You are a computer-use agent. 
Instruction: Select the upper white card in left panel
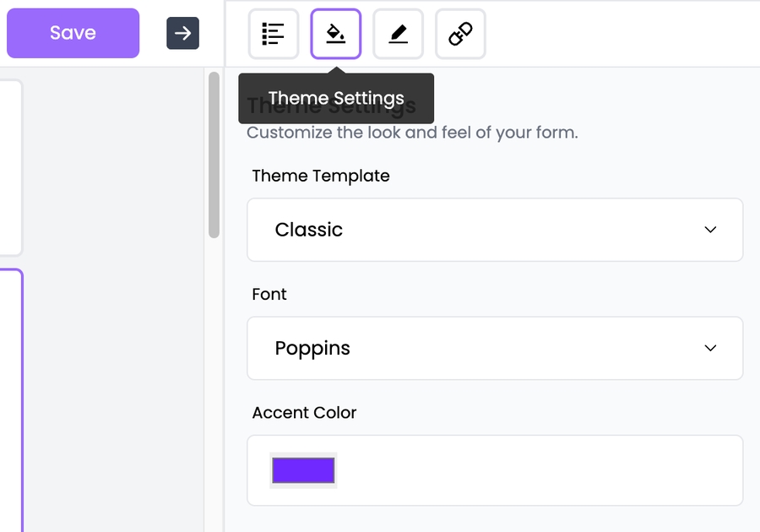click(x=8, y=167)
